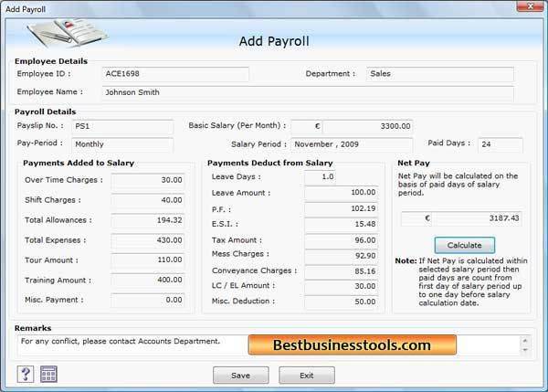548x392 pixels.
Task: Click the P.F. field 102.19
Action: (x=341, y=208)
